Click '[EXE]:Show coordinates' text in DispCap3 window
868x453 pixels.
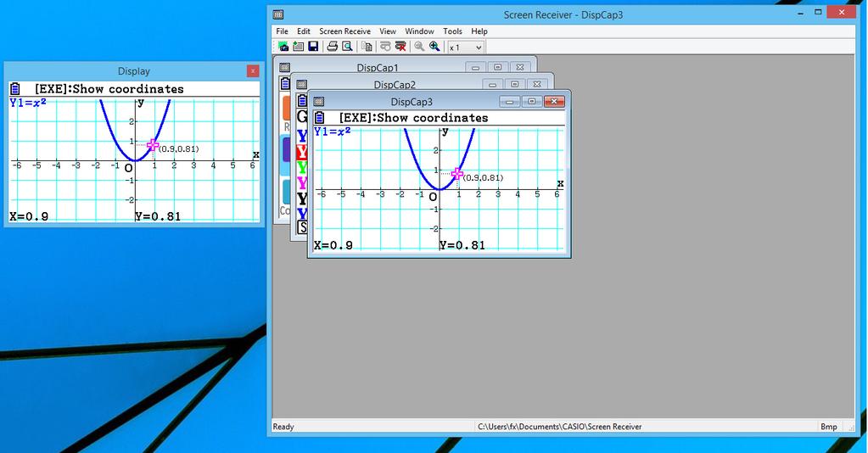(413, 118)
